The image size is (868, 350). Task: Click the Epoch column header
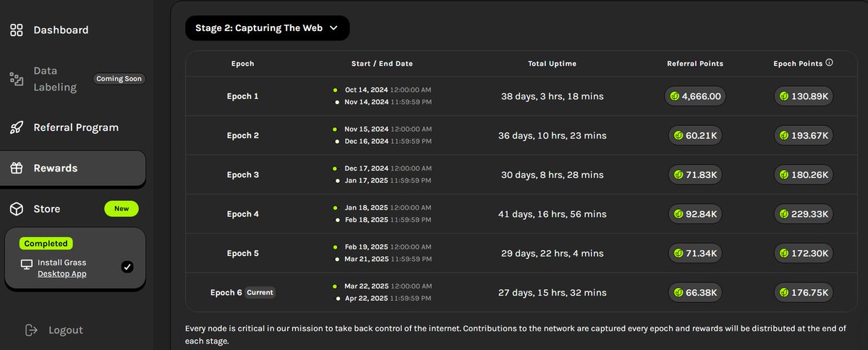pyautogui.click(x=243, y=64)
